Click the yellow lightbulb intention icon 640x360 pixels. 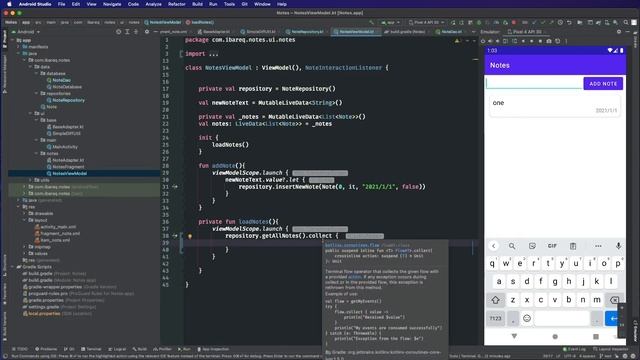[190, 236]
